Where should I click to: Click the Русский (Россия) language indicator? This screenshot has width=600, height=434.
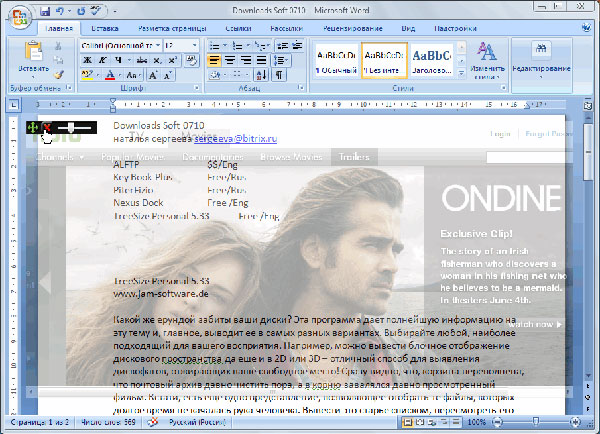pos(197,422)
